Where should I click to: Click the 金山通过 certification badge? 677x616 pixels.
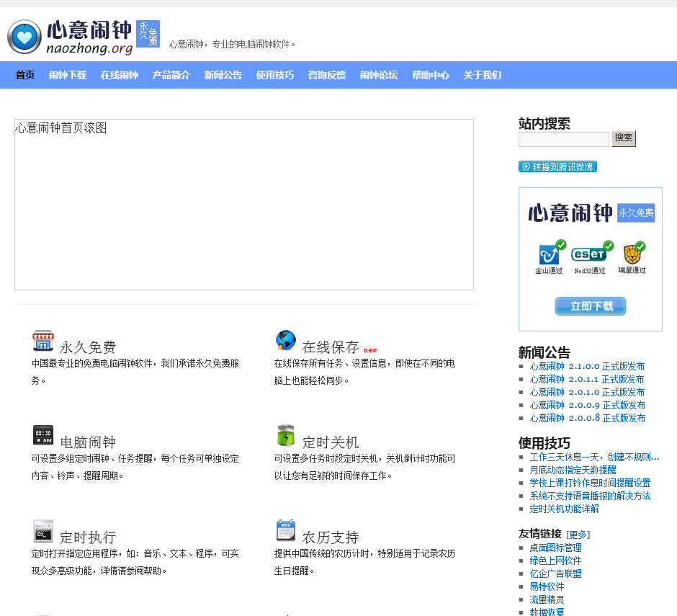pos(550,256)
